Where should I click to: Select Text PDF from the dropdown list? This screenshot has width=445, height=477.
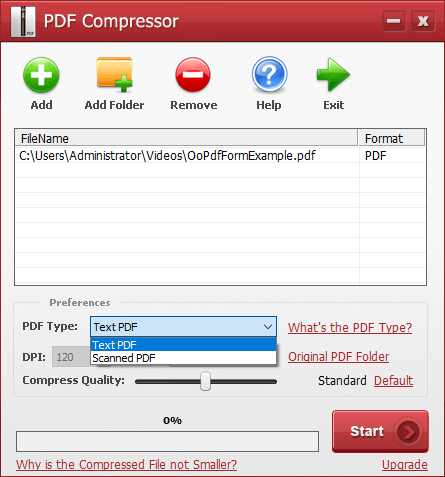coord(183,345)
